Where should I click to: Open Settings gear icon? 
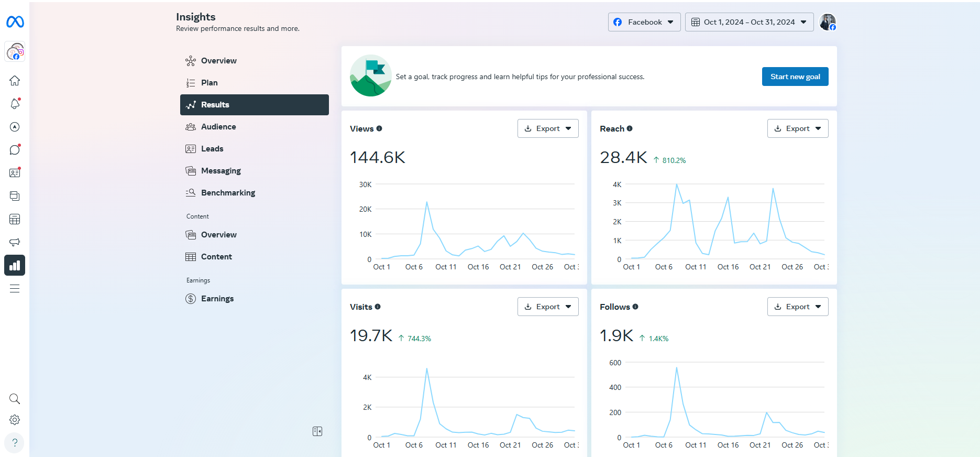tap(15, 420)
